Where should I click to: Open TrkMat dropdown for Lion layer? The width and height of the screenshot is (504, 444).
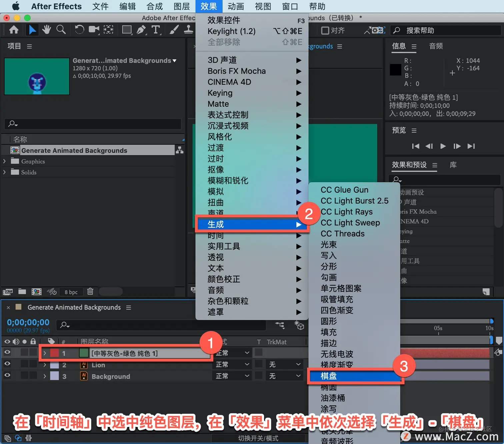pyautogui.click(x=285, y=365)
